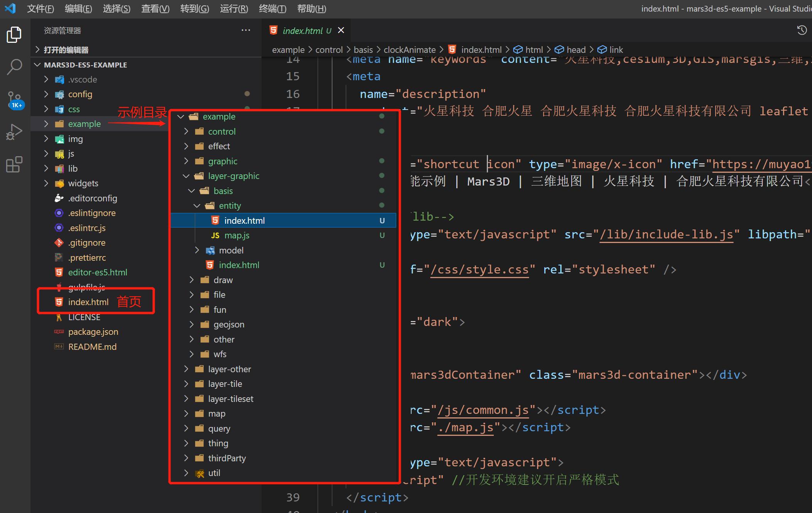The image size is (812, 513).
Task: Click the icon beside .editorconfig
Action: pos(59,198)
